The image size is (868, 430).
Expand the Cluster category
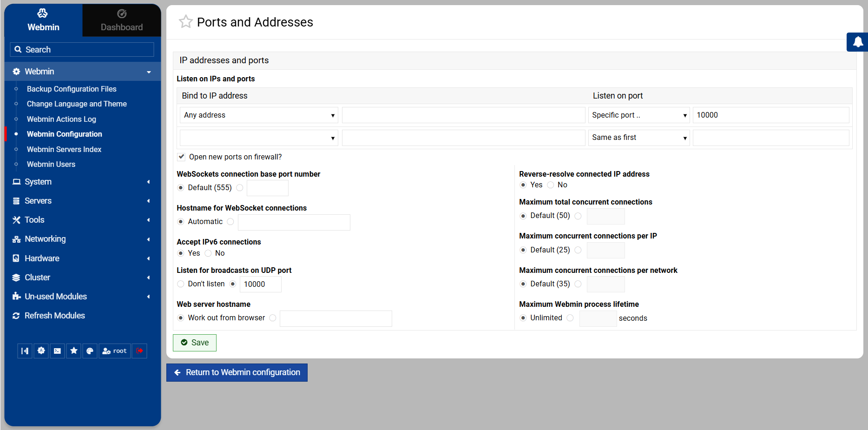[83, 278]
